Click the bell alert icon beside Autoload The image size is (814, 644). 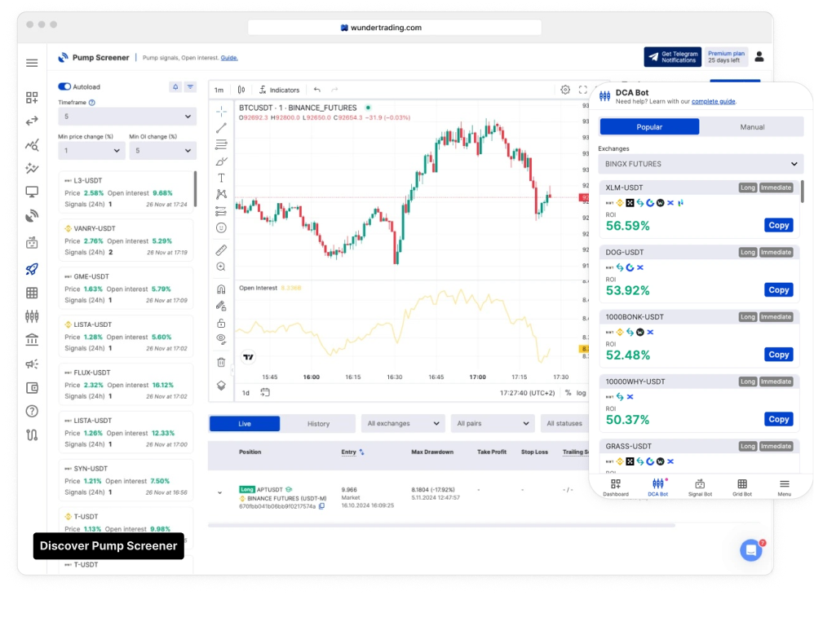(175, 86)
